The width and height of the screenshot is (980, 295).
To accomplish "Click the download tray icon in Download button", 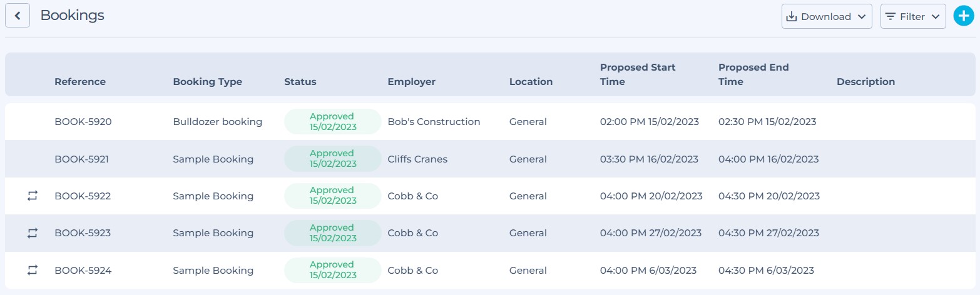I will 792,16.
